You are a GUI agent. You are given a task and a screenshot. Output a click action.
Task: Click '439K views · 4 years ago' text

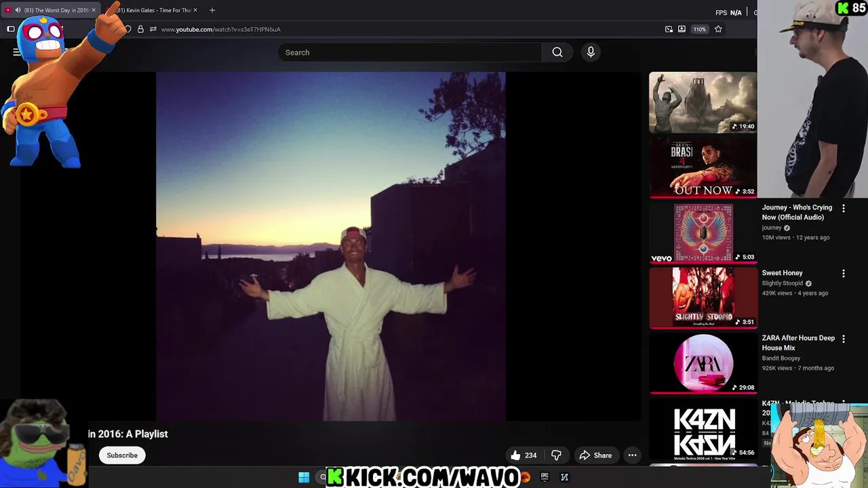click(x=795, y=293)
